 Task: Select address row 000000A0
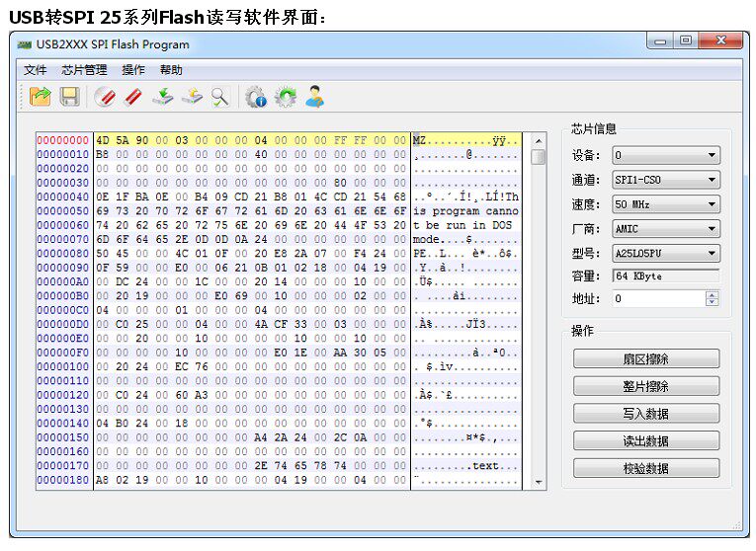63,281
